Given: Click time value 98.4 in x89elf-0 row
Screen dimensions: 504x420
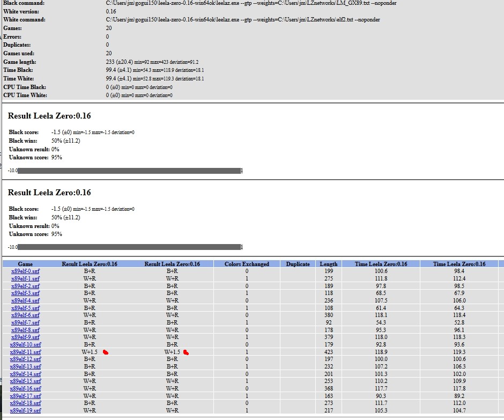Looking at the screenshot, I should [459, 271].
